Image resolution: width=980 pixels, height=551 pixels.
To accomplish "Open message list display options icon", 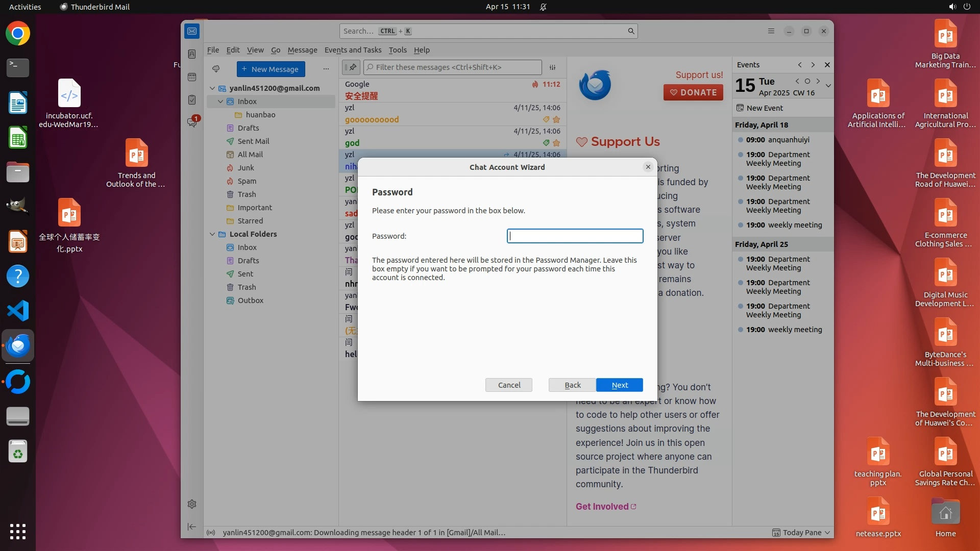I will (x=552, y=67).
